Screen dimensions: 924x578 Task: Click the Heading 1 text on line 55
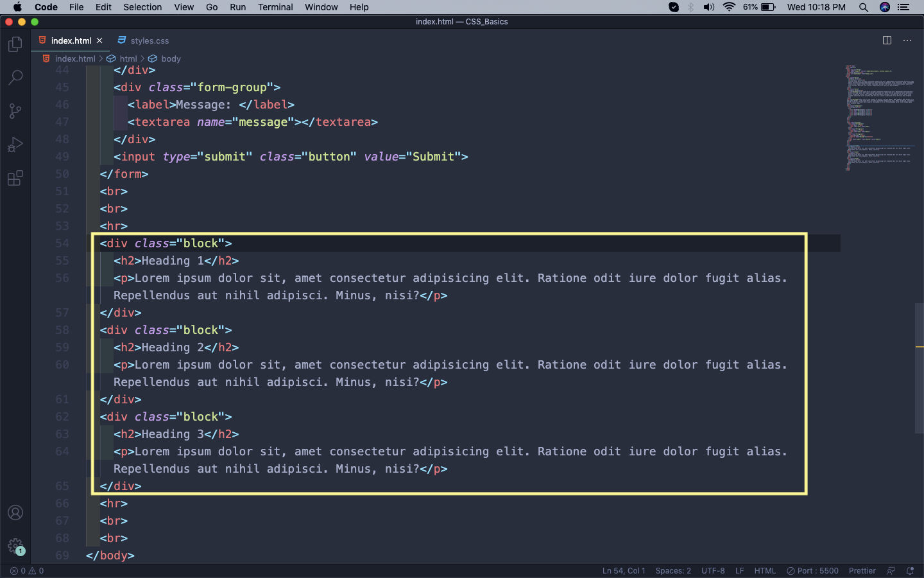pos(173,261)
